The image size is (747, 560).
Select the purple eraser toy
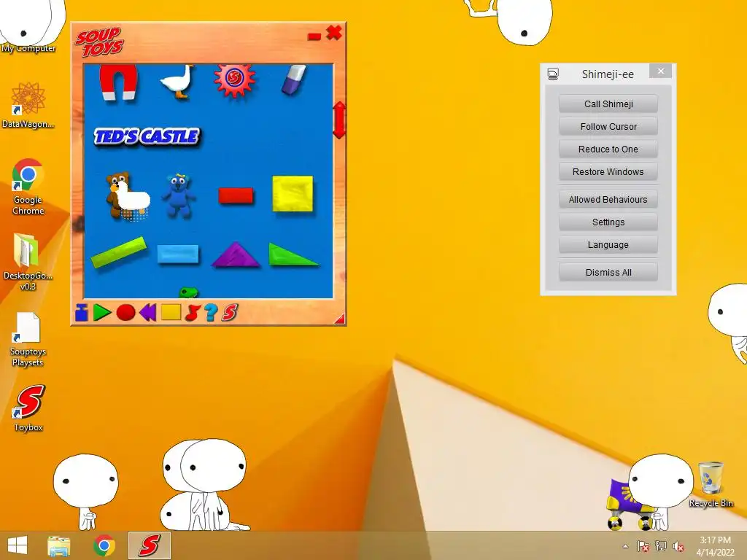pyautogui.click(x=294, y=80)
